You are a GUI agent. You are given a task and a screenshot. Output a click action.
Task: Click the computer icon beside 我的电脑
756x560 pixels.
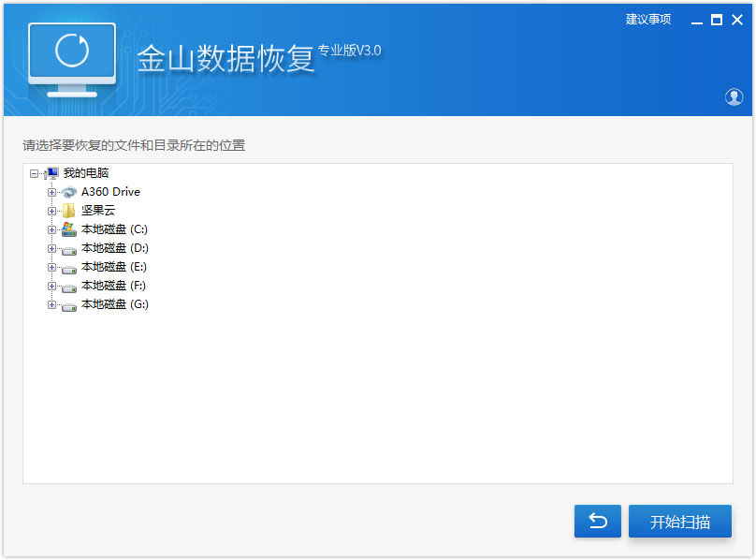coord(52,173)
